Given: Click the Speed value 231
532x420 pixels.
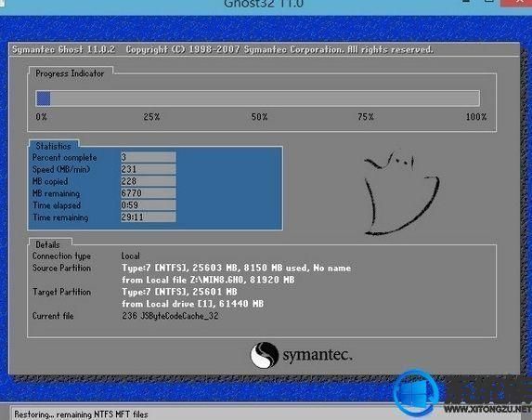Looking at the screenshot, I should click(149, 169).
